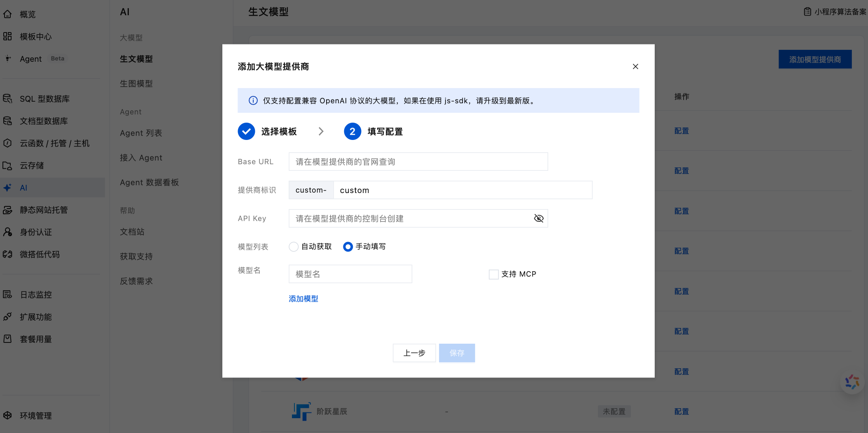Select the 云函数 / 托管 / 主机 icon

pyautogui.click(x=7, y=143)
